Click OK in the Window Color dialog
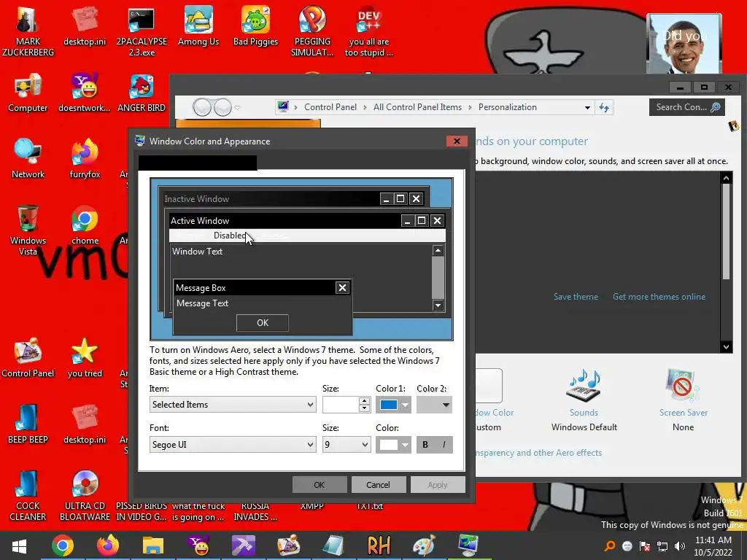This screenshot has height=560, width=747. 320,485
